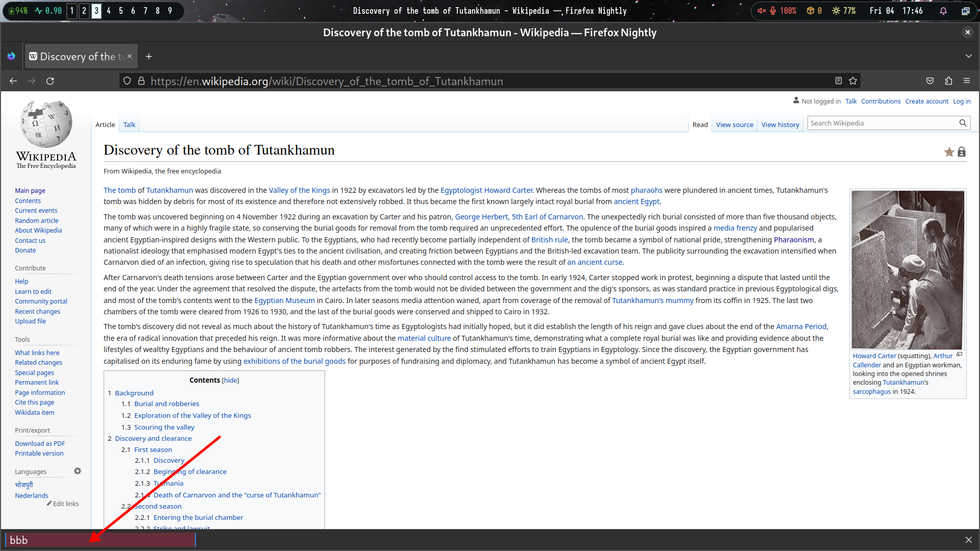Enlarge the Howard Carter image caption icon
The height and width of the screenshot is (551, 980).
point(959,355)
